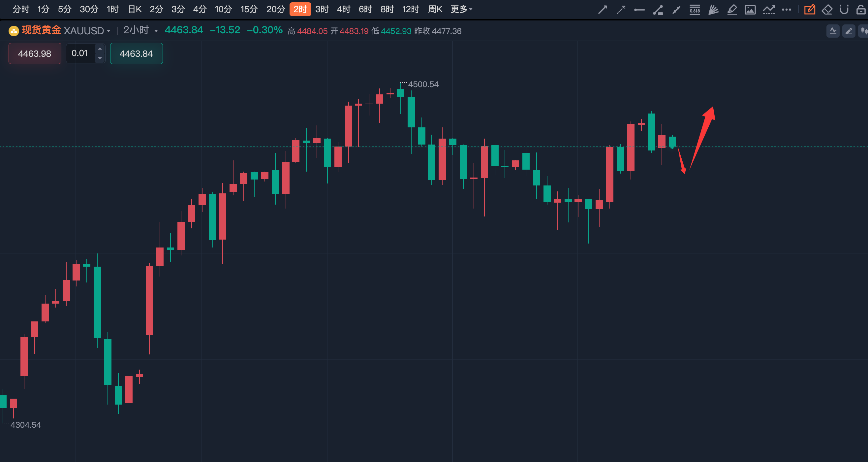
Task: Toggle the orange drawing edit mode
Action: coord(810,10)
